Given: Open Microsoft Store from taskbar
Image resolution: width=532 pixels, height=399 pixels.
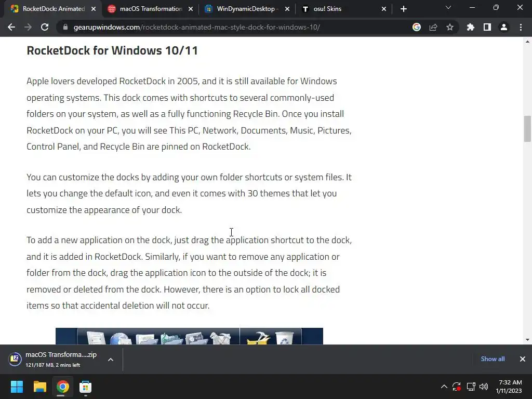Looking at the screenshot, I should tap(85, 387).
